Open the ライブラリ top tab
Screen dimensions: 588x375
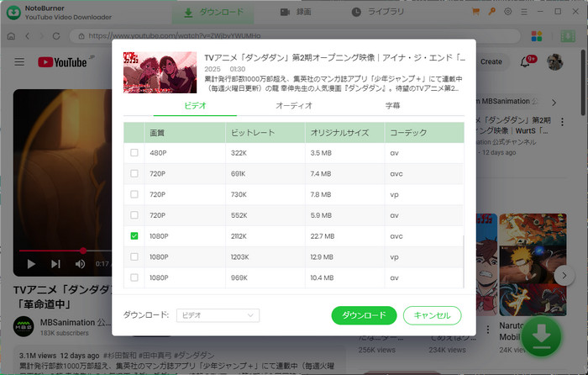pos(378,12)
